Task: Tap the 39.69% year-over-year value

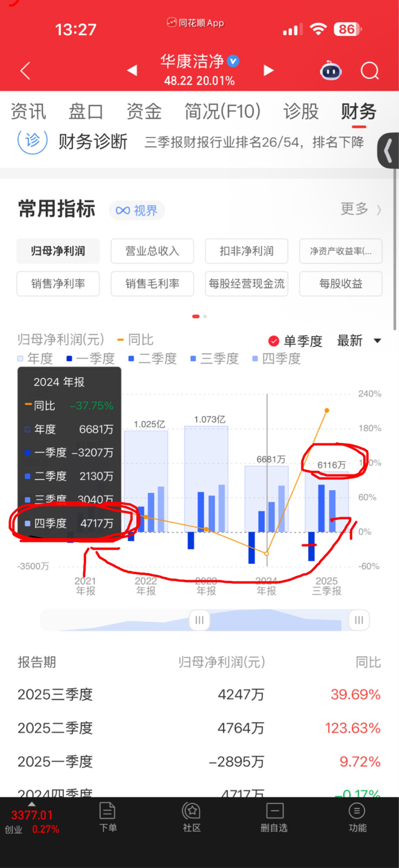Action: click(x=356, y=694)
